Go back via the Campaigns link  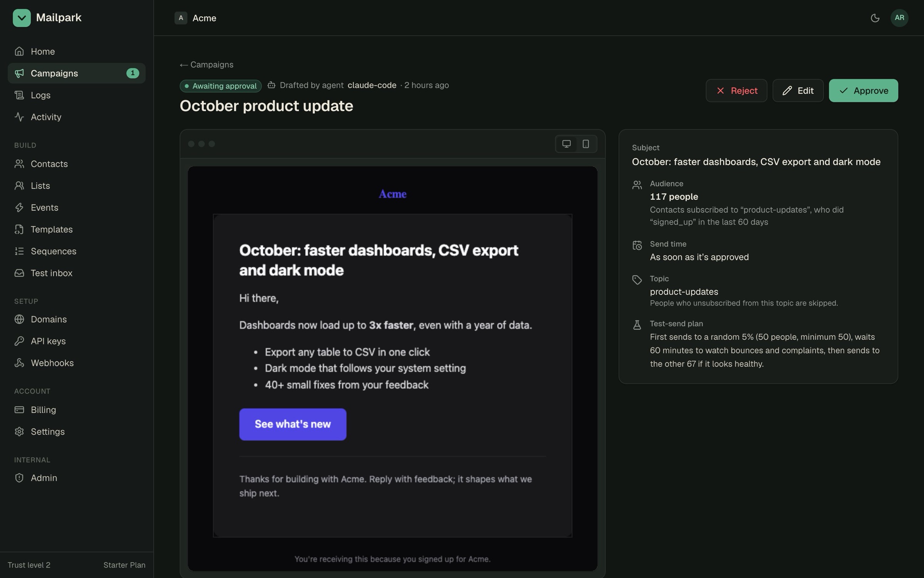(207, 65)
